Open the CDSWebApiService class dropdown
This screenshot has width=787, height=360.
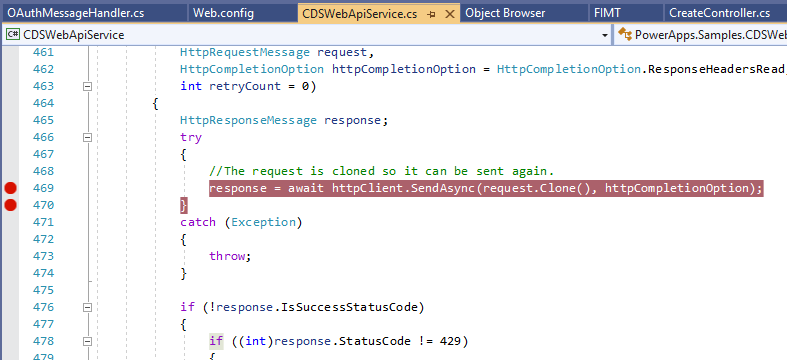coord(605,35)
